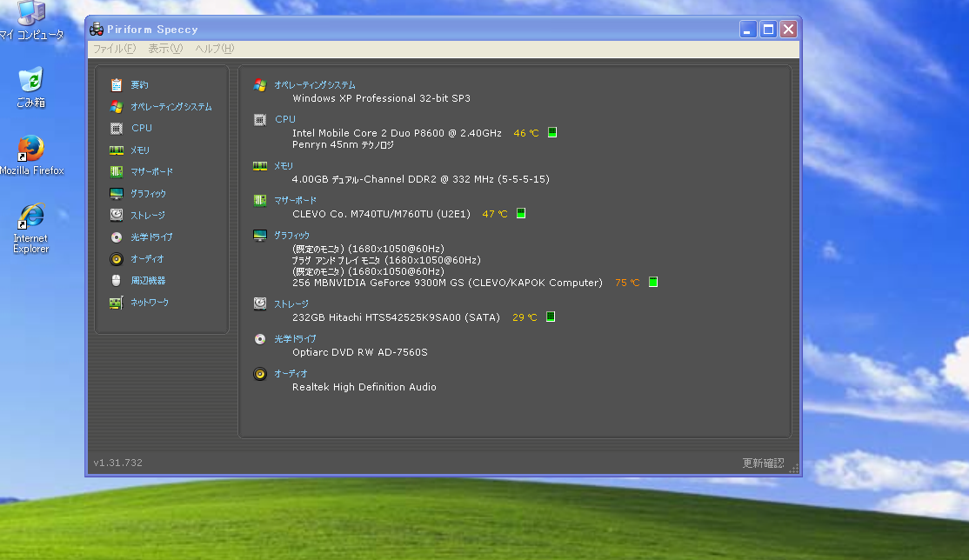Open the CPU heading in summary panel
The image size is (969, 560).
click(x=285, y=119)
